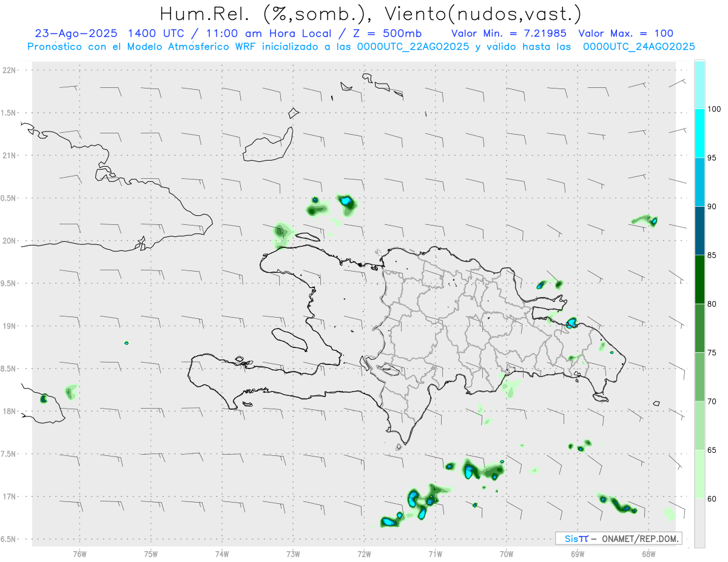728x562 pixels.
Task: Click the '18N' latitude axis label
Action: point(8,411)
